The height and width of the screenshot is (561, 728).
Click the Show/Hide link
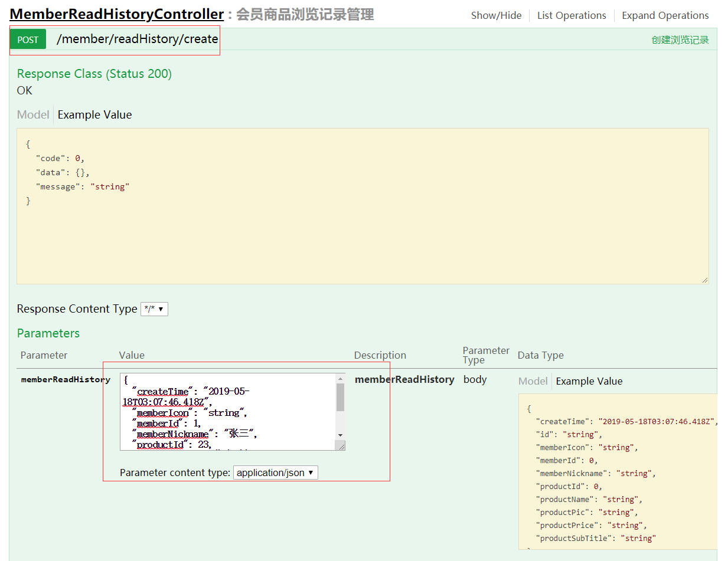(x=496, y=15)
